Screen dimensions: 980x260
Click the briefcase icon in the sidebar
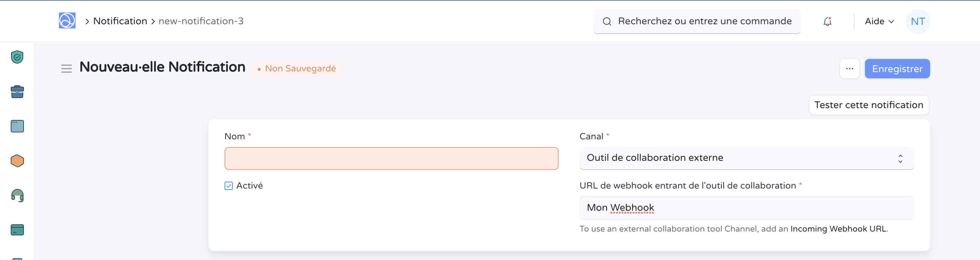pos(17,92)
